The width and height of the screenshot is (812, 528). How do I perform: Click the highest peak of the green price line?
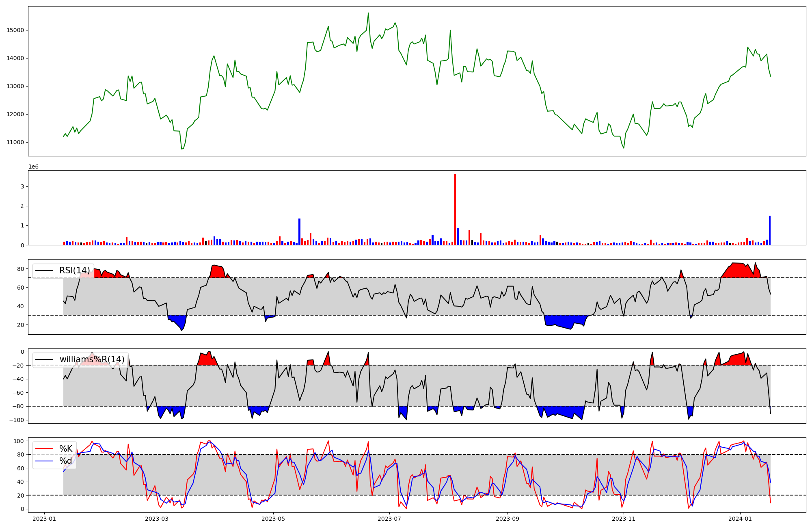tap(368, 13)
